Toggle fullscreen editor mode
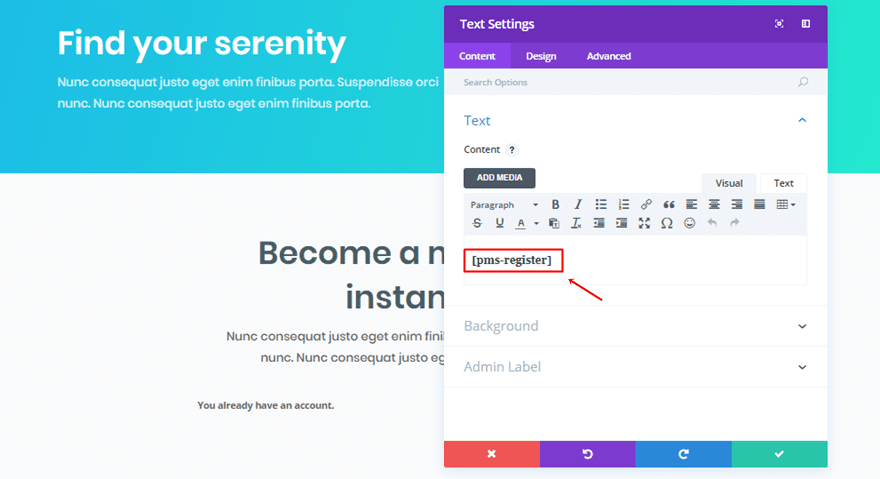The width and height of the screenshot is (880, 479). [644, 223]
